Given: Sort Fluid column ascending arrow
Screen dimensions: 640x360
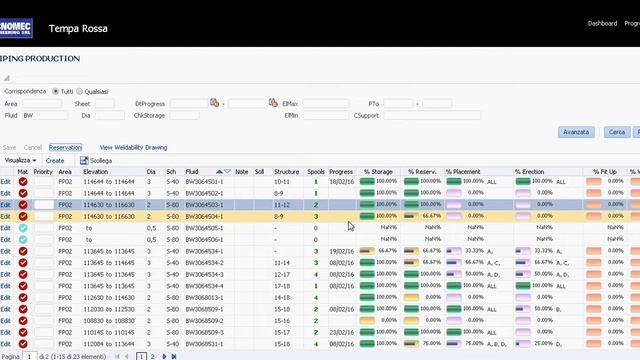Looking at the screenshot, I should coord(219,172).
